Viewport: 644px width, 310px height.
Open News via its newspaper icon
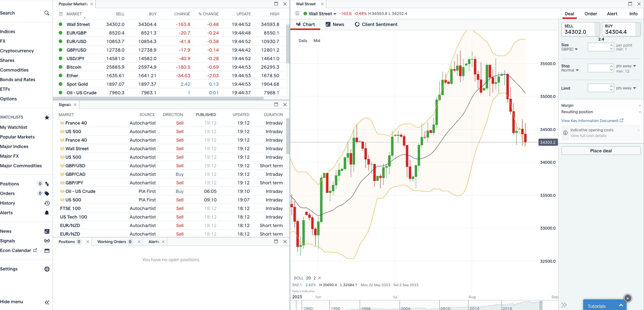click(47, 231)
